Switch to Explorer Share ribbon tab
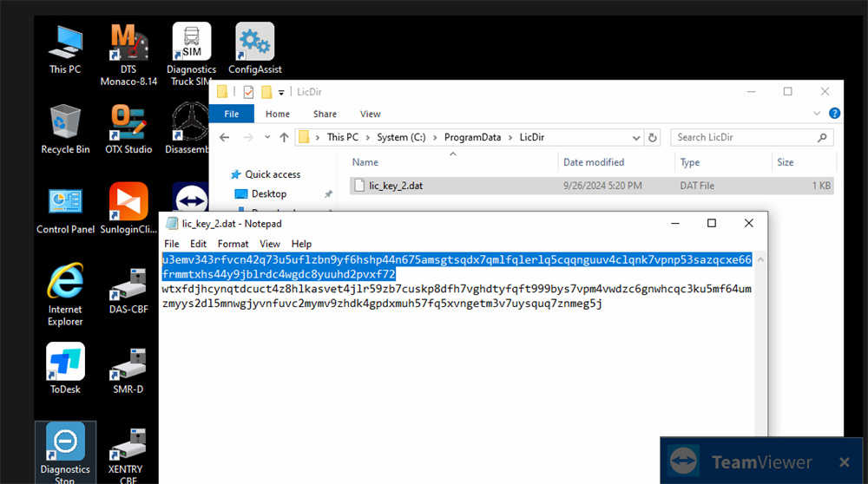Screen dimensions: 868x484 coord(325,114)
